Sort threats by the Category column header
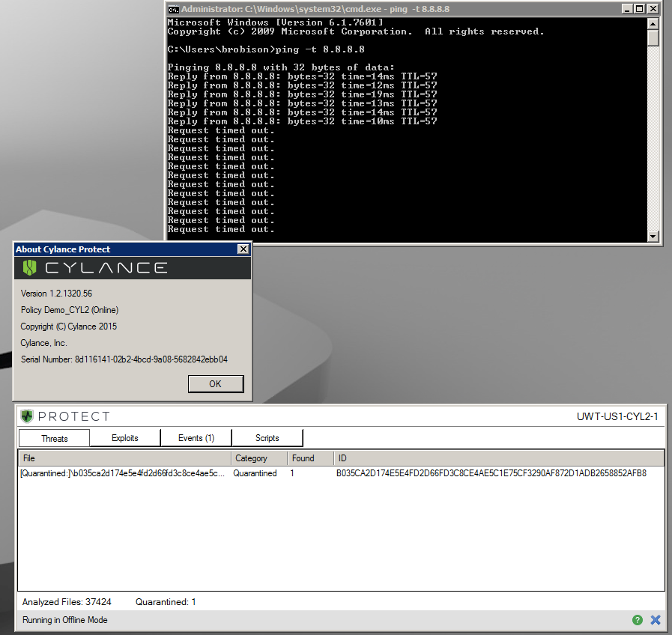 259,458
